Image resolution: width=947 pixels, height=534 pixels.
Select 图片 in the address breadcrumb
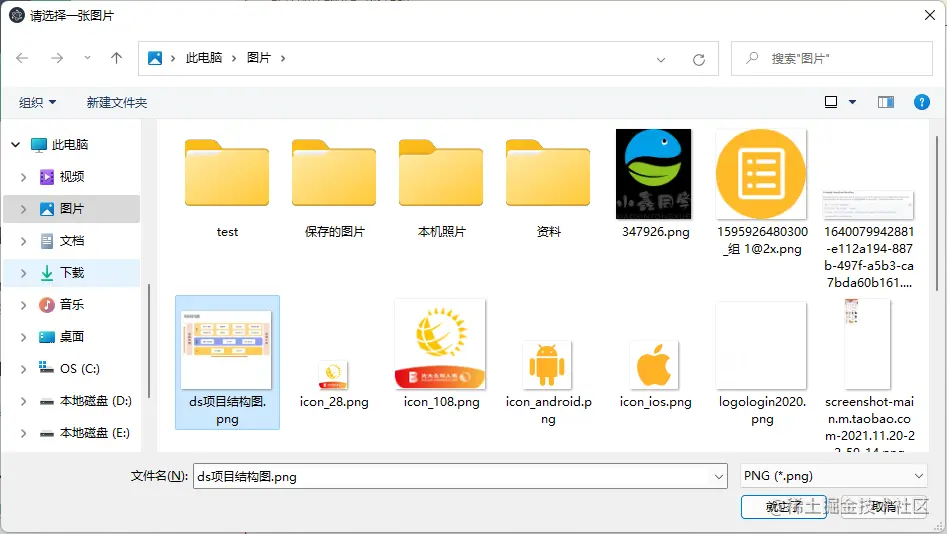point(258,58)
